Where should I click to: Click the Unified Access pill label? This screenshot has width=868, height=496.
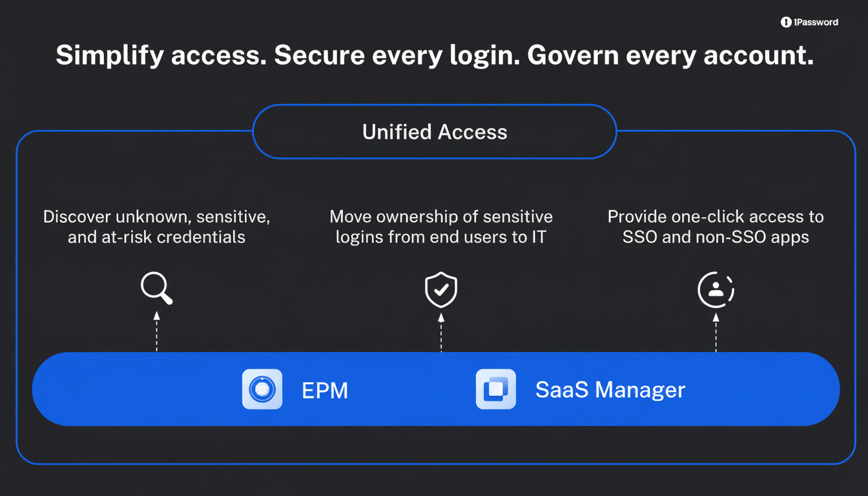click(434, 132)
